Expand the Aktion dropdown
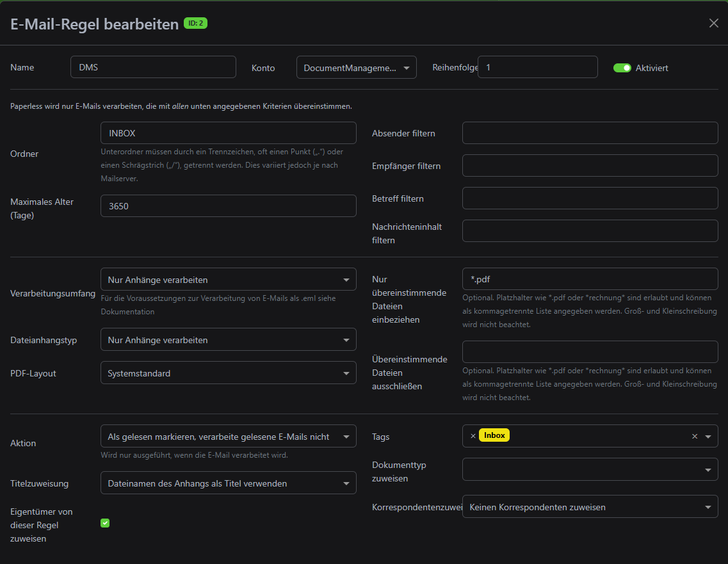This screenshot has height=564, width=728. tap(228, 437)
